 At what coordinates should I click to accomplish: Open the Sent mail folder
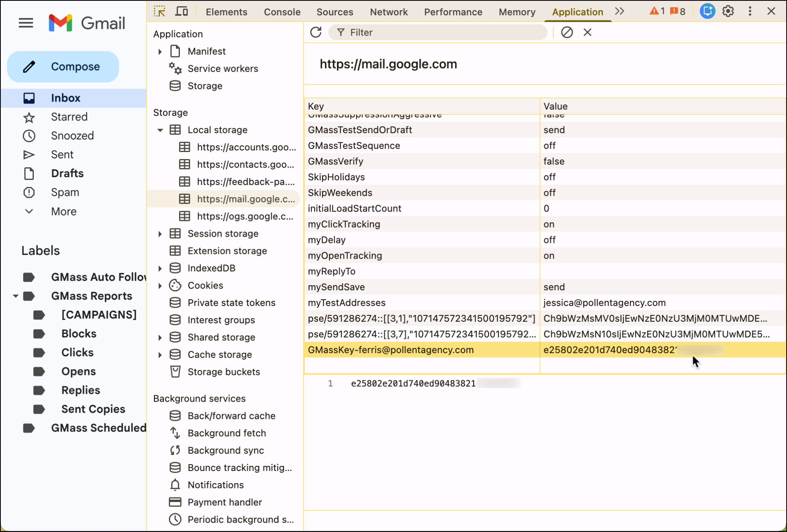(62, 155)
